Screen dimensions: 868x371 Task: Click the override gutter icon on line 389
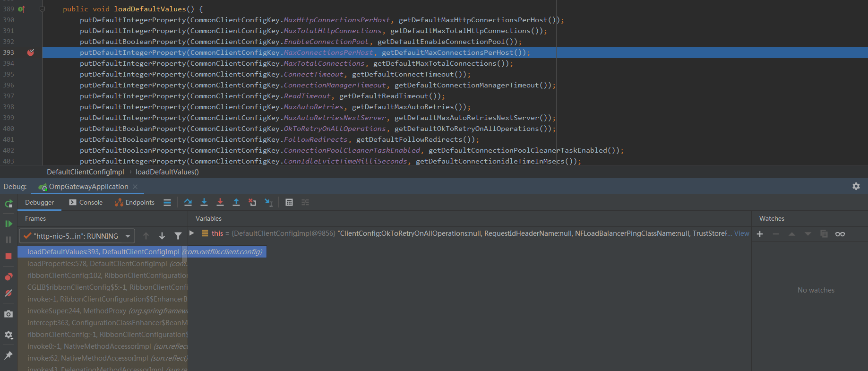(x=21, y=9)
